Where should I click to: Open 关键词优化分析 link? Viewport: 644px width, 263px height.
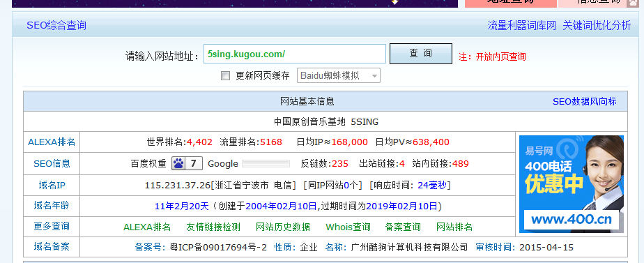(x=597, y=26)
